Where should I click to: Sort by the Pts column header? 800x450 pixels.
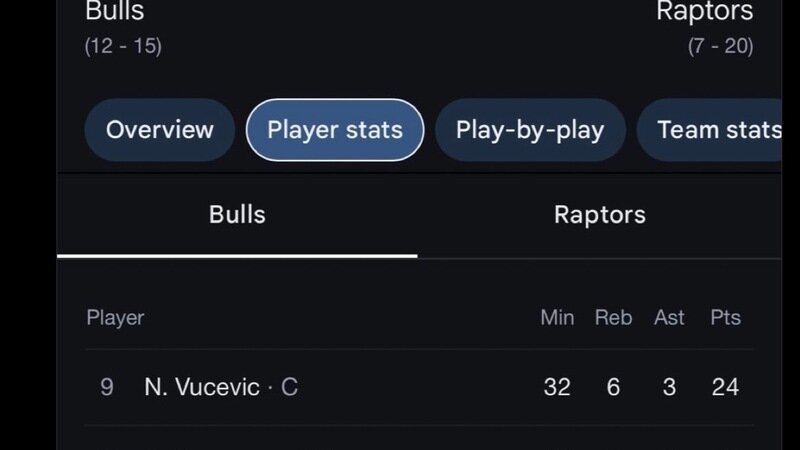tap(725, 318)
